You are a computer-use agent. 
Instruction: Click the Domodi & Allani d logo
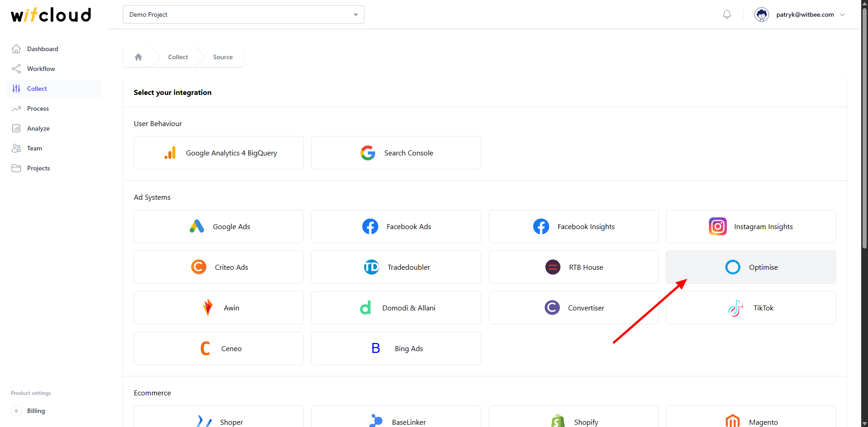click(x=366, y=308)
